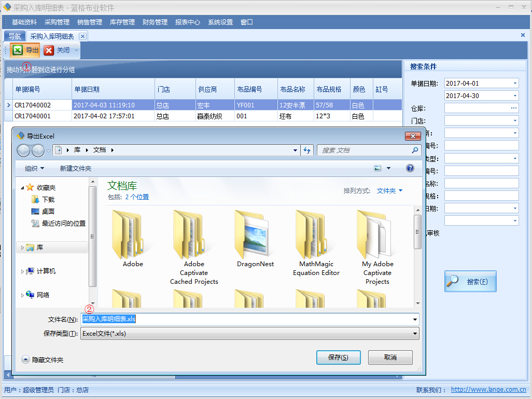Open the sort by folder (文件夹) dropdown
This screenshot has width=532, height=399.
click(x=389, y=191)
